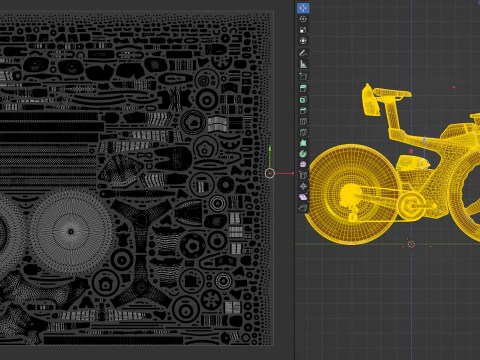Select the Shear tool

click(303, 197)
